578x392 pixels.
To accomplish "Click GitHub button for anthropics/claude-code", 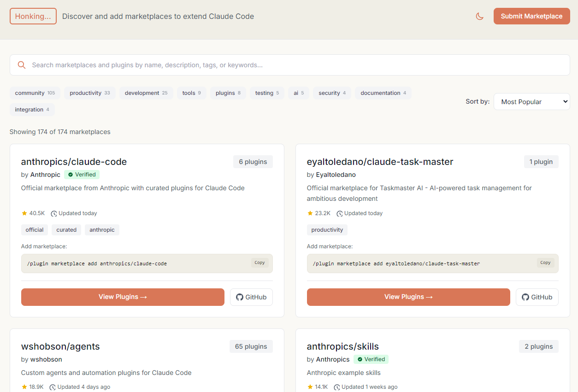I will (251, 297).
